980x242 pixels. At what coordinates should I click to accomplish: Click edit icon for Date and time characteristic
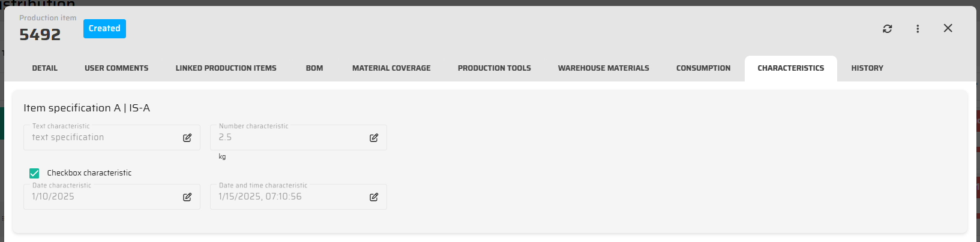coord(374,197)
